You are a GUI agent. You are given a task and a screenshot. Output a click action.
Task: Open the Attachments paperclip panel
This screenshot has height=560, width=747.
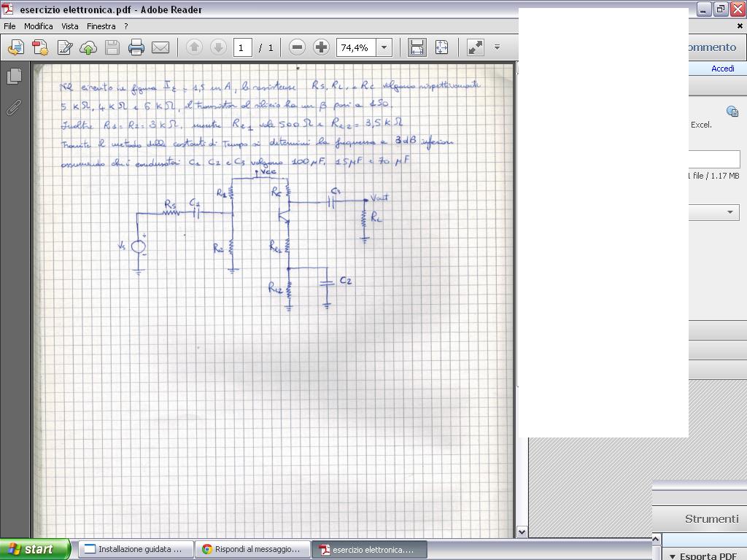14,108
